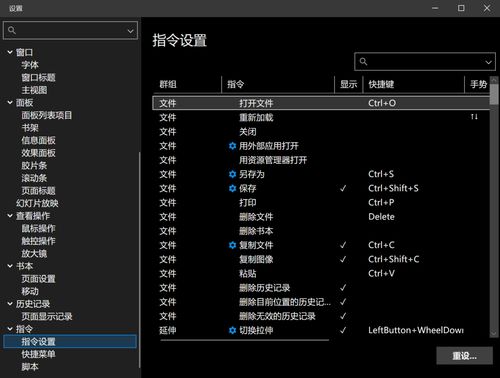Viewport: 500px width, 378px height.
Task: Select 页面显示记录 tree item
Action: pyautogui.click(x=47, y=316)
